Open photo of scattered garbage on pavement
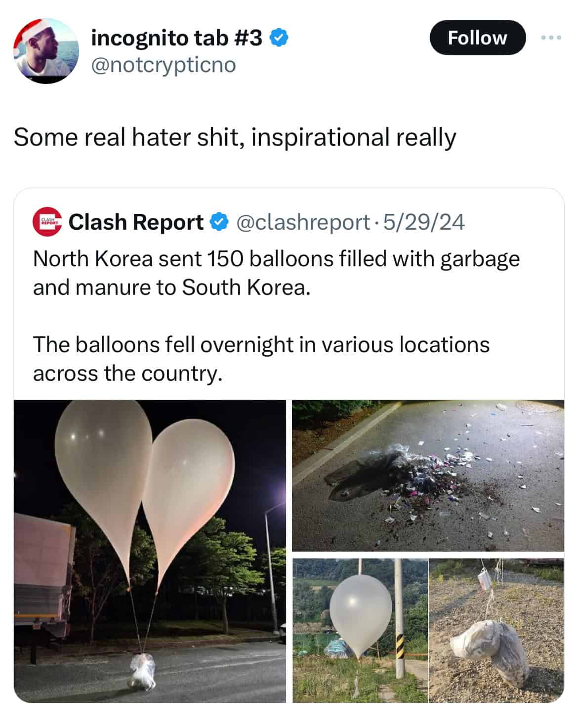Image resolution: width=578 pixels, height=728 pixels. [x=428, y=475]
